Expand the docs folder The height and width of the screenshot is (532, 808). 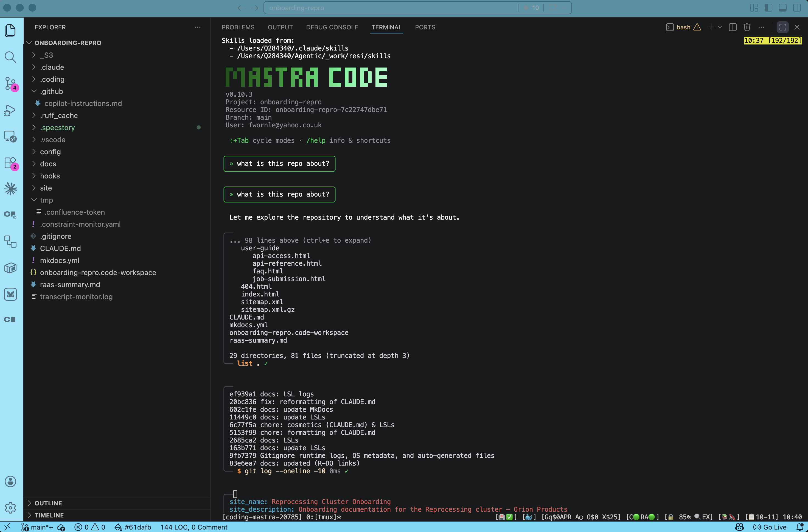tap(117, 164)
